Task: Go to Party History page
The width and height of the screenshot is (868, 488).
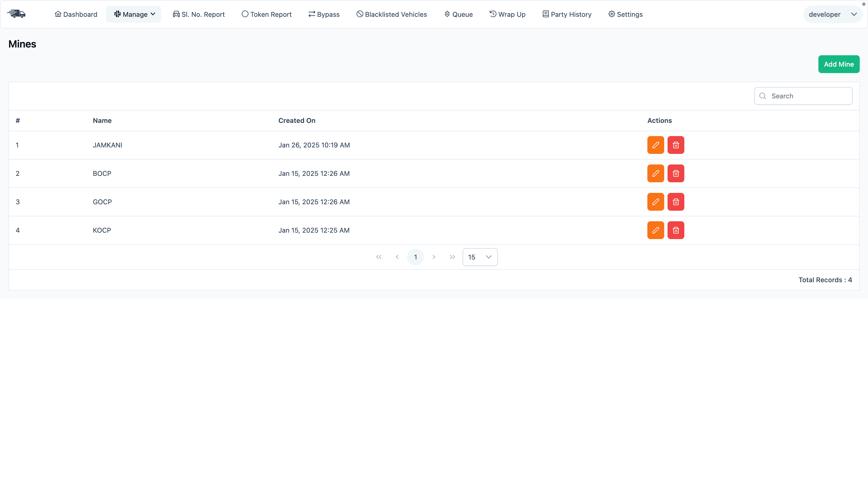Action: click(x=567, y=14)
